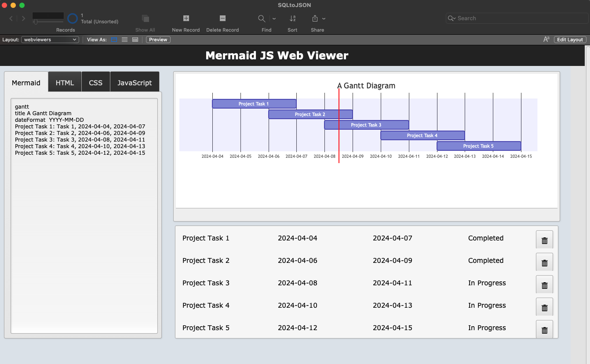Click into the Search field
The width and height of the screenshot is (590, 364).
coord(519,18)
